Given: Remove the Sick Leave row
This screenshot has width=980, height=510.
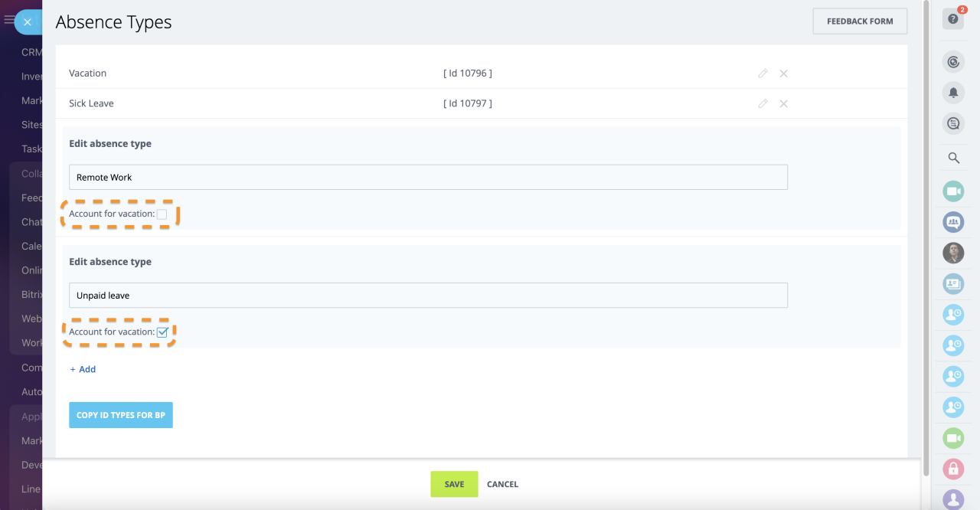Looking at the screenshot, I should 783,103.
